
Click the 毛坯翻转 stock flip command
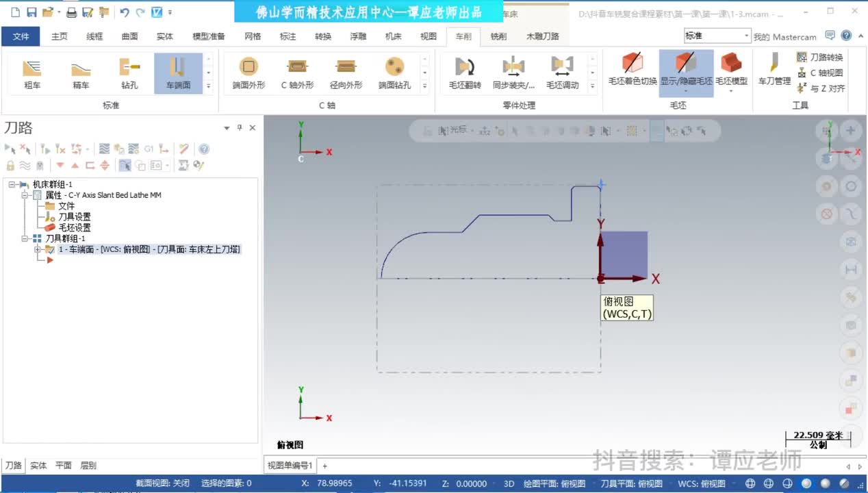click(x=465, y=73)
